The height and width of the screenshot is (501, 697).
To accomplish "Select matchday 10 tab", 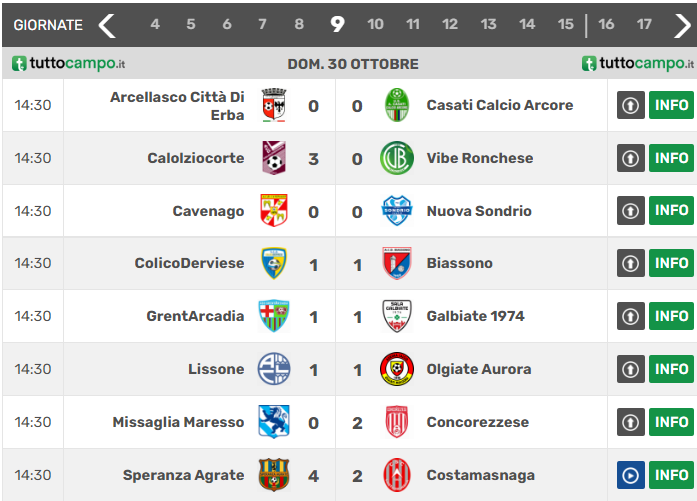I will pos(375,25).
